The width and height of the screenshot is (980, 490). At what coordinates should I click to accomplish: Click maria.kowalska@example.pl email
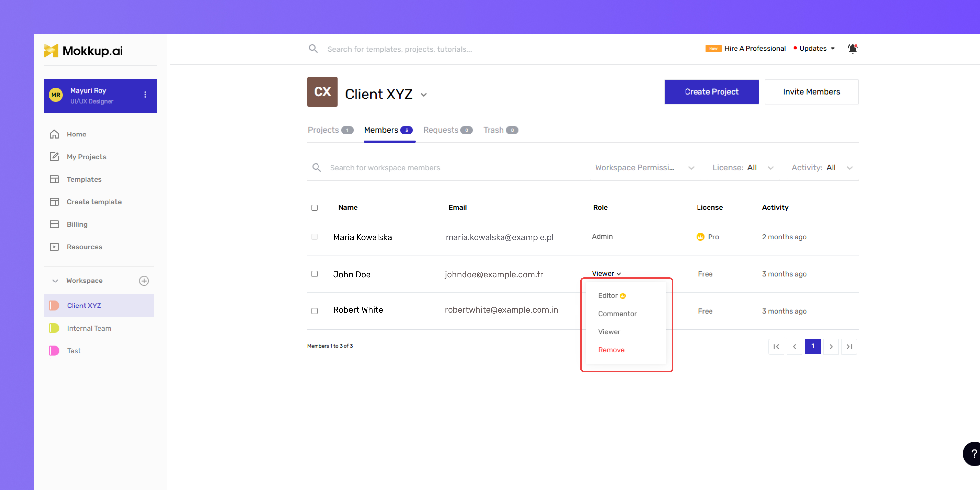500,237
